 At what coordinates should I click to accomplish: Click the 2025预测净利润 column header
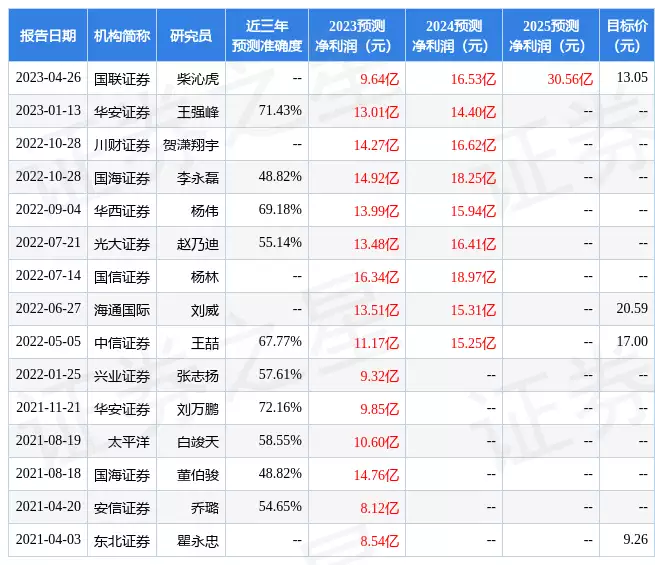point(551,35)
